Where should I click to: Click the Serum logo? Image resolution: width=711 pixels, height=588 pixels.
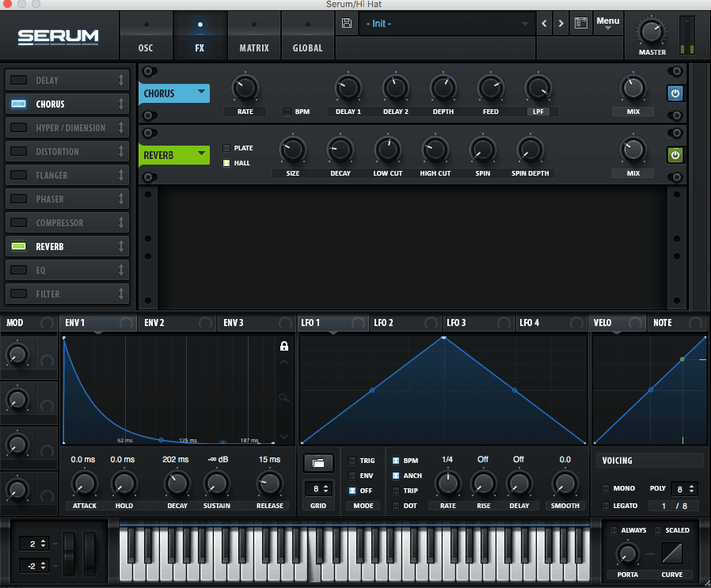point(58,36)
